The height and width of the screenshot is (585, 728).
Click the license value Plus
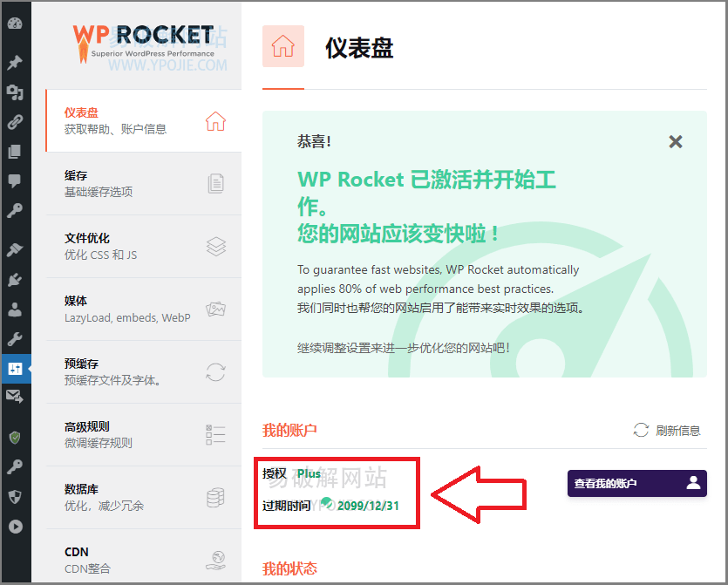(x=309, y=473)
